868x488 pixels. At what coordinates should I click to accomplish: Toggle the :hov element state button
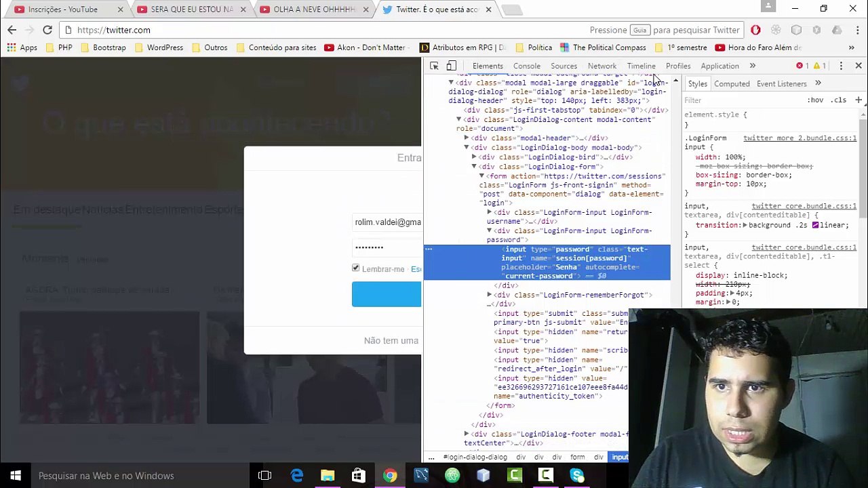[815, 100]
